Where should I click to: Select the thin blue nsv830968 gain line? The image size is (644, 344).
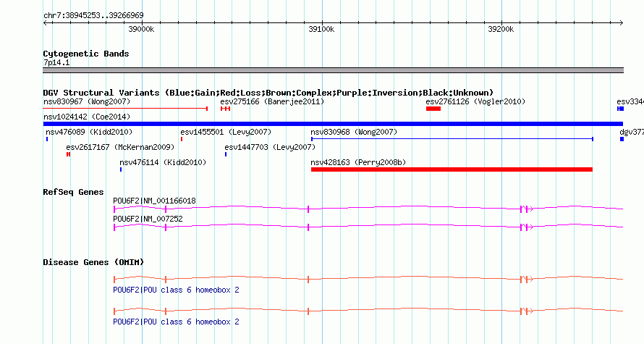tap(452, 139)
